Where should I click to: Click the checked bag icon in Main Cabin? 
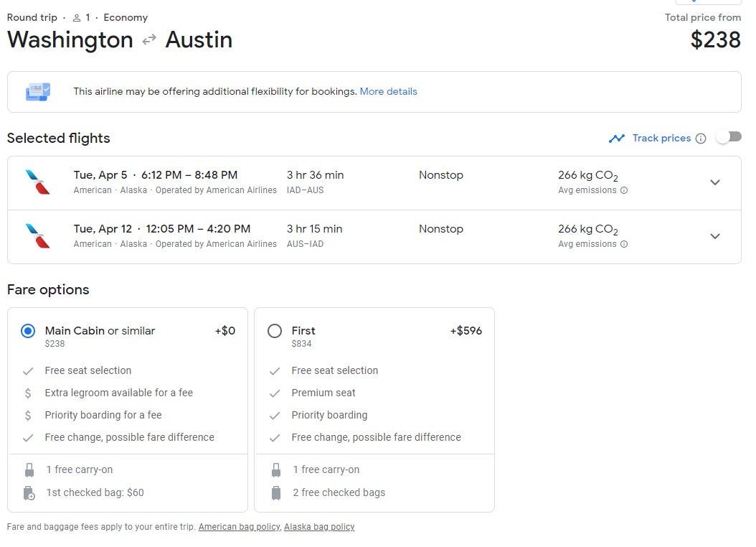[29, 493]
